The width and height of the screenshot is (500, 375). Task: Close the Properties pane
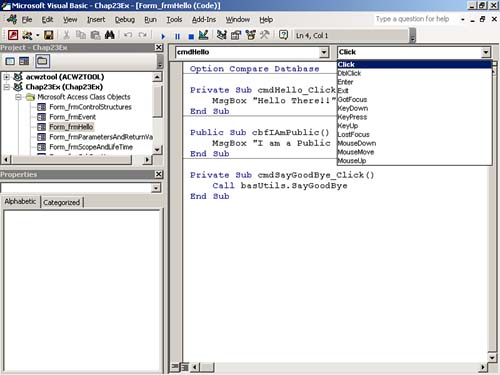(x=159, y=174)
